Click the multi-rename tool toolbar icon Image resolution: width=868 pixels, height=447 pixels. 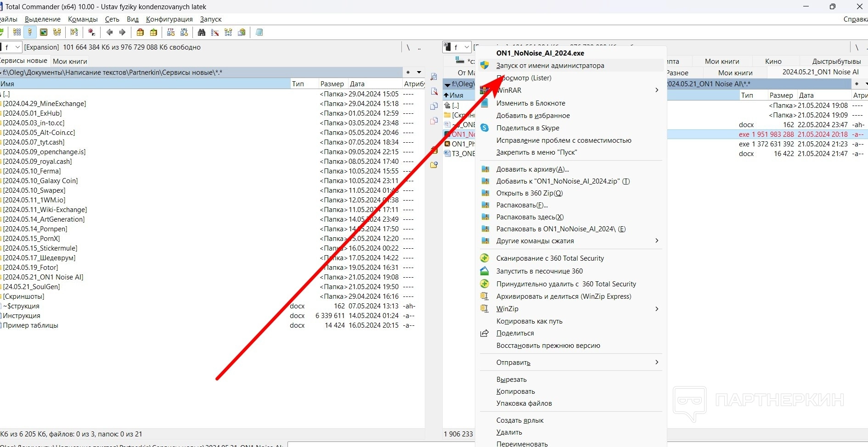(215, 32)
